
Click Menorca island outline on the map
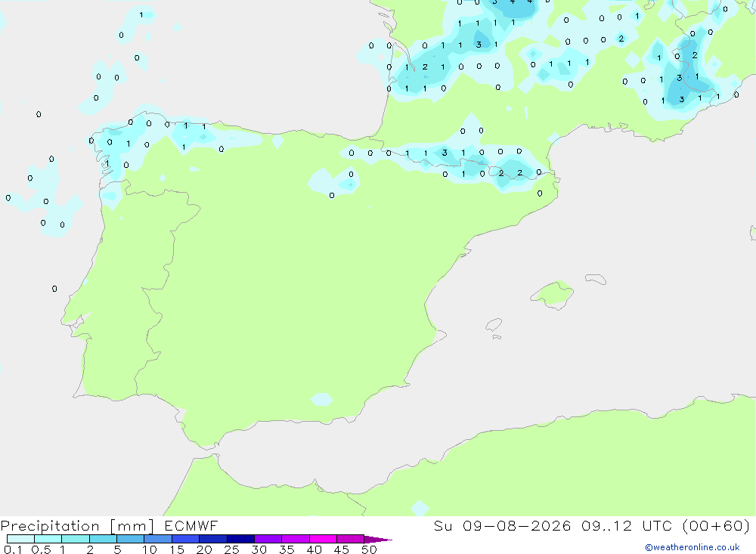pos(596,279)
